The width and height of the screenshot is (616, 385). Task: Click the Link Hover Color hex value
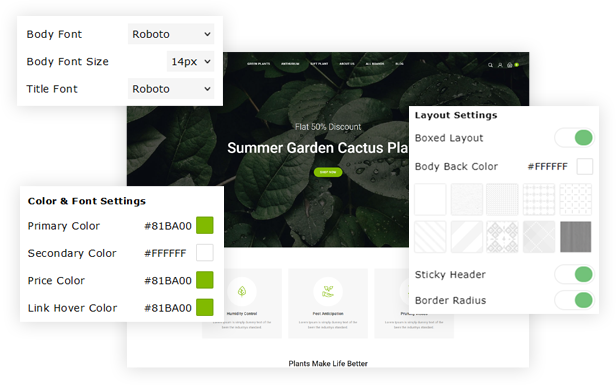point(168,308)
